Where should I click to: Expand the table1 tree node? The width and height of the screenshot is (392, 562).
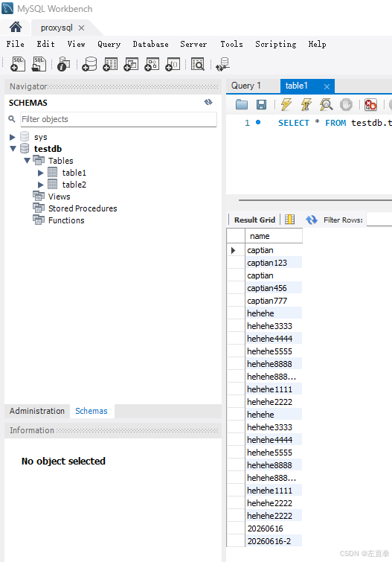click(x=40, y=173)
